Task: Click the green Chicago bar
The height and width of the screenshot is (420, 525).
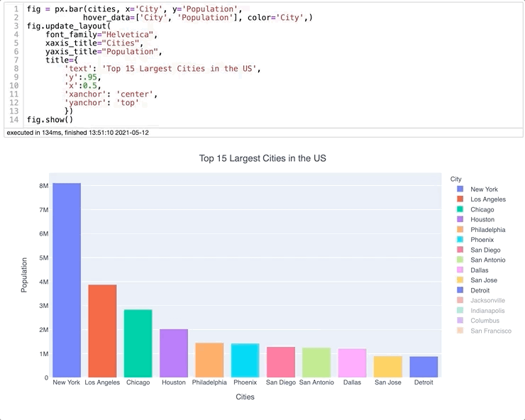Action: coord(138,343)
